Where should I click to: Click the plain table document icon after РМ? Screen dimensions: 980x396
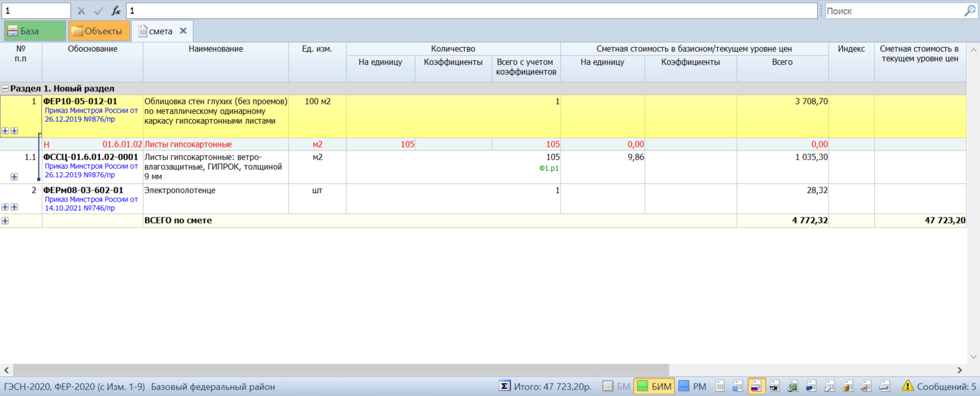pyautogui.click(x=720, y=386)
